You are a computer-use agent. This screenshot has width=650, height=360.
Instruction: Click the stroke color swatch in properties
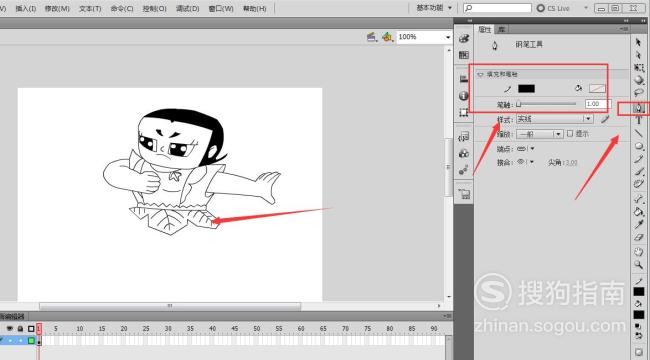pos(526,88)
